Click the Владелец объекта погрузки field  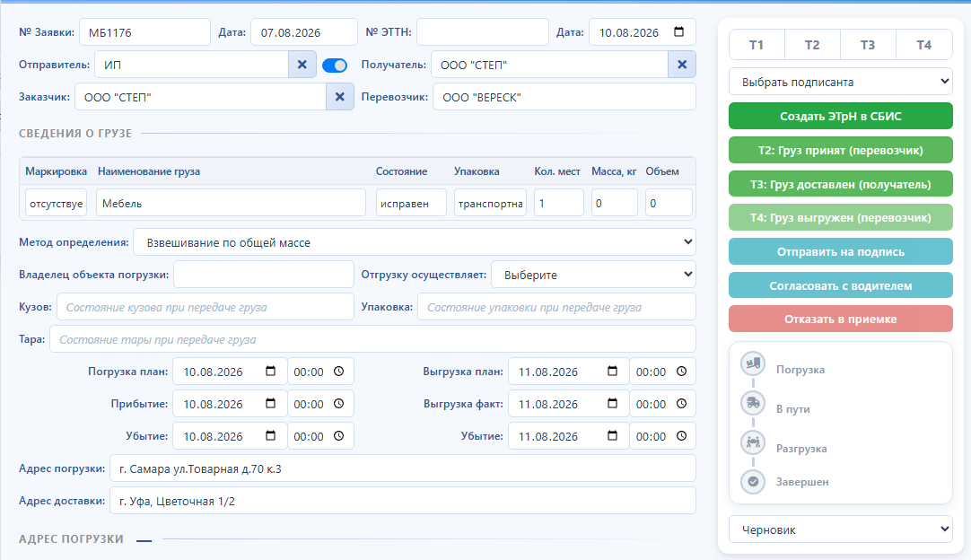264,274
